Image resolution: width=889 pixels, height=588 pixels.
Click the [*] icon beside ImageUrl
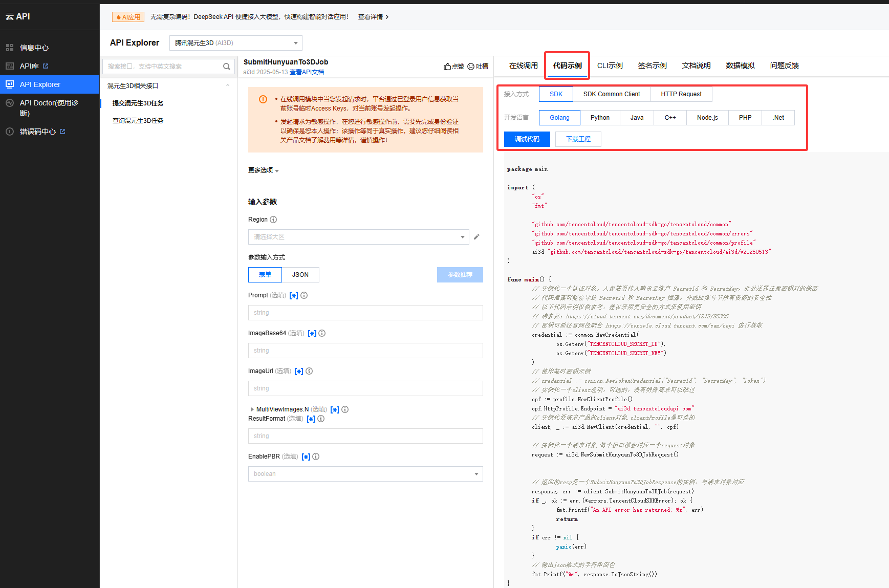pos(299,372)
